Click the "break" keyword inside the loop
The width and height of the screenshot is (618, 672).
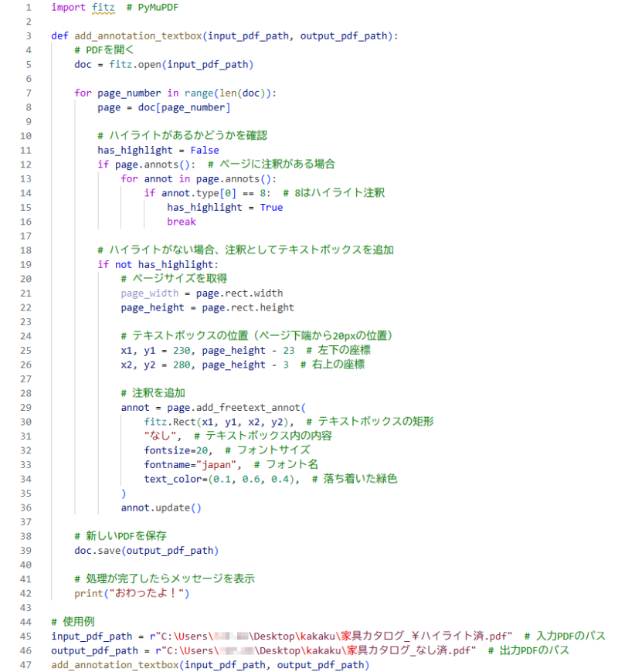pos(182,221)
